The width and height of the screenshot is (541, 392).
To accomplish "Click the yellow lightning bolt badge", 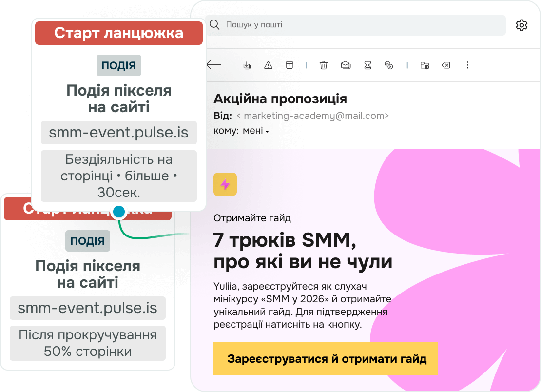I will 225,184.
